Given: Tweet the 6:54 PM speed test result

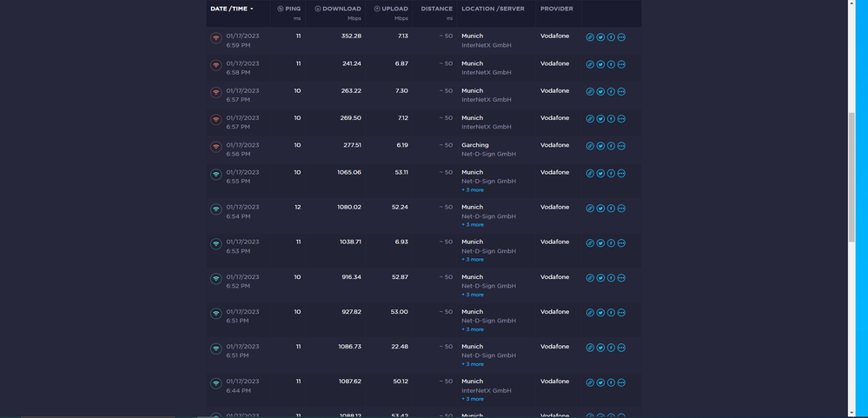Looking at the screenshot, I should coord(600,209).
